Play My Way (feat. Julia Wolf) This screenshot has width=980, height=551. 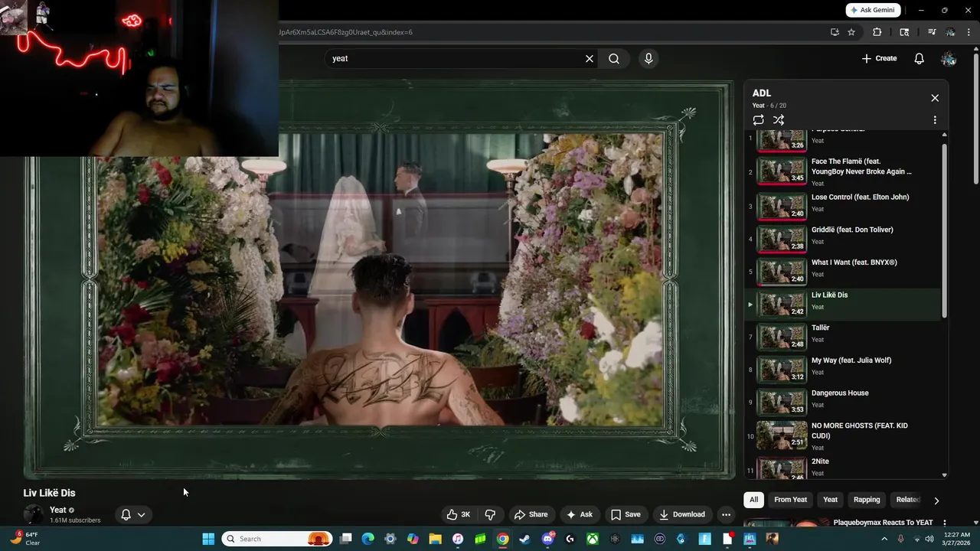point(843,369)
